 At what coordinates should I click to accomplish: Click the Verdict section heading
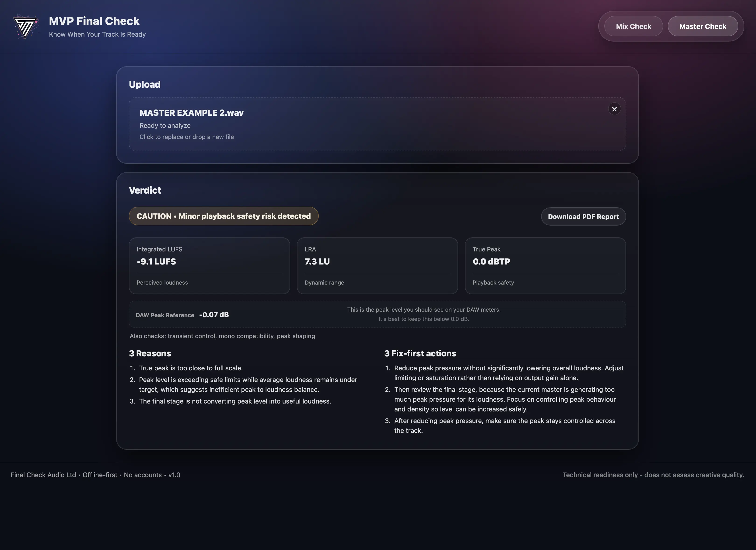tap(145, 190)
